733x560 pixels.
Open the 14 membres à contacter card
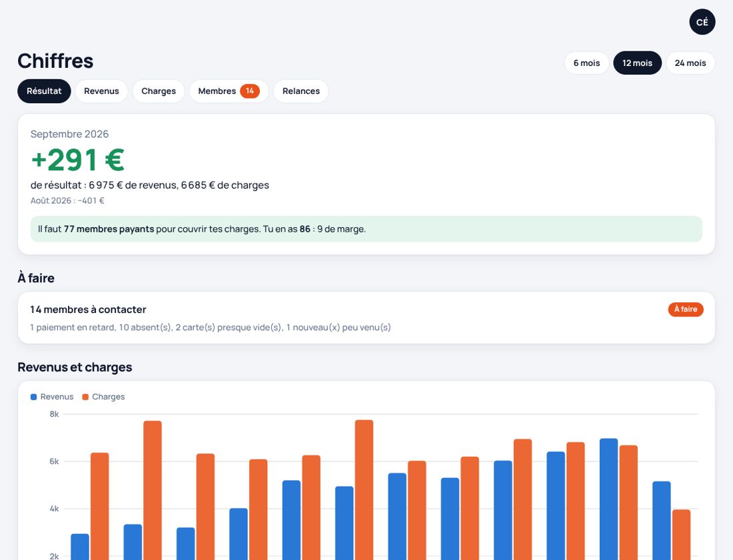[366, 318]
